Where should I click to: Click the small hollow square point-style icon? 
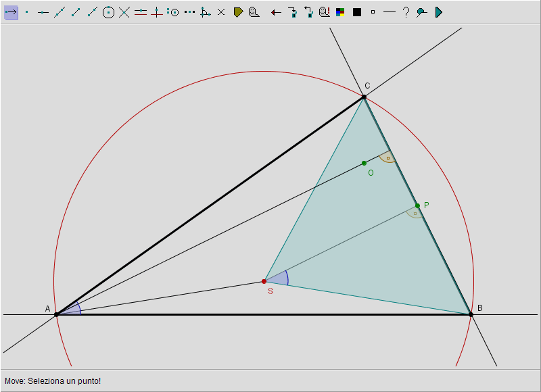pos(373,12)
